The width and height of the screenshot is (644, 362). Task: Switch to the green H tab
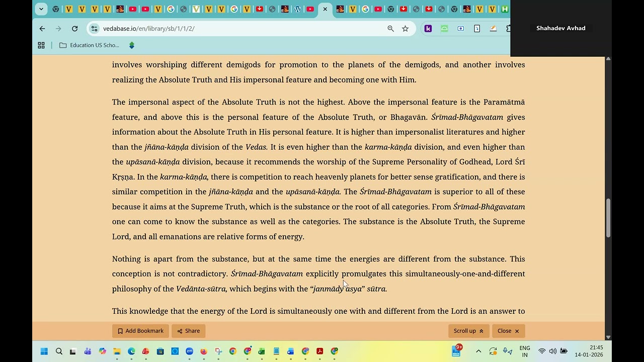click(505, 9)
